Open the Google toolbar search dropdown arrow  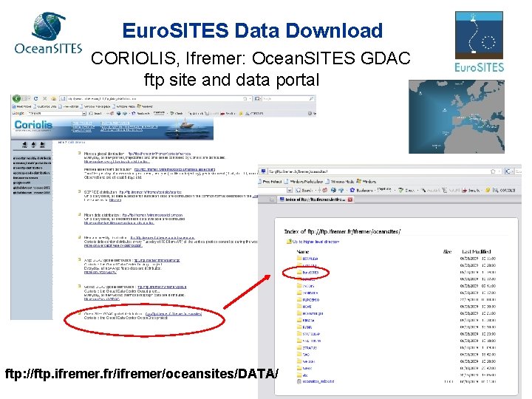pos(84,113)
